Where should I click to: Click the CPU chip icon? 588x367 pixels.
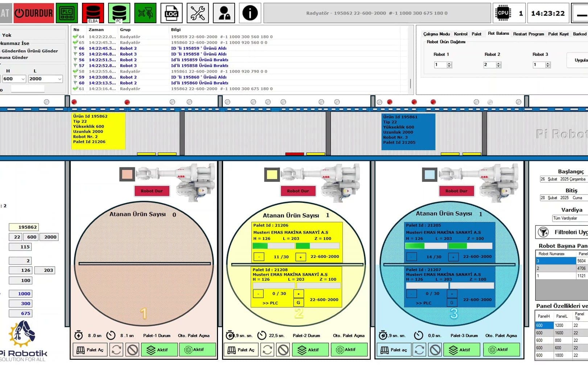pyautogui.click(x=503, y=13)
